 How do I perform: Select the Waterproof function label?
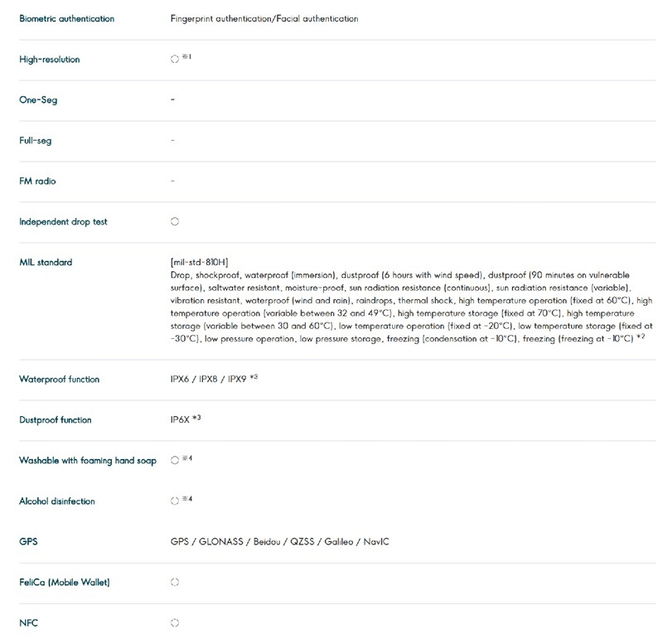[59, 380]
